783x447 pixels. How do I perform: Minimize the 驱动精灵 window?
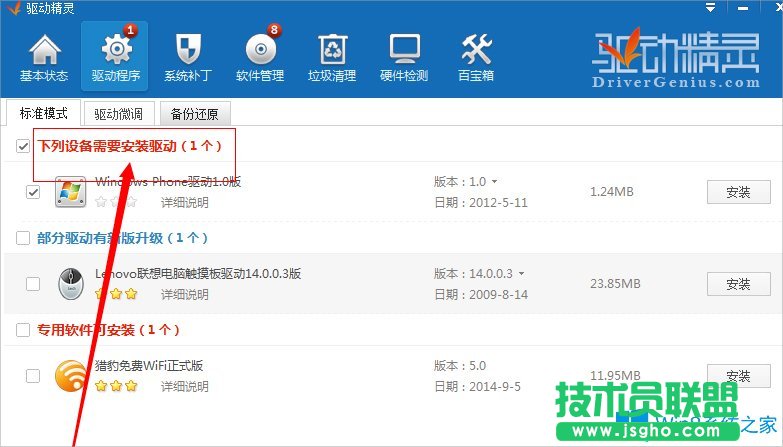(743, 8)
